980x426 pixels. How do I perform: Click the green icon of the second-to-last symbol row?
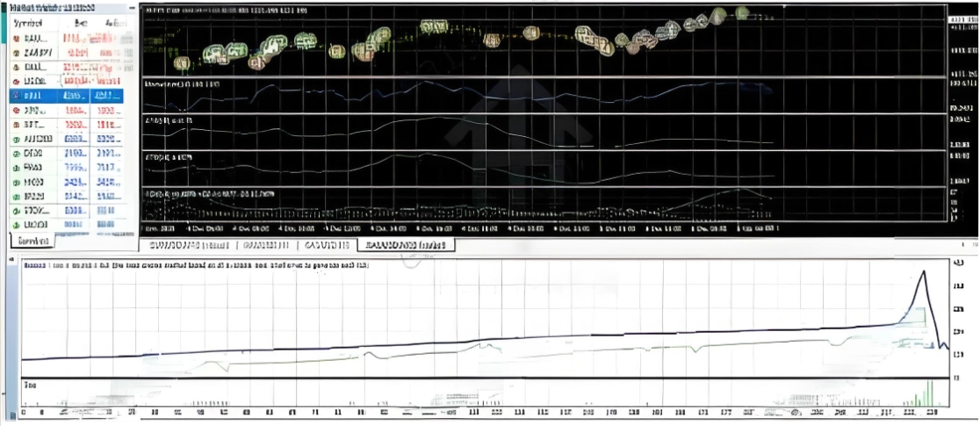[17, 211]
